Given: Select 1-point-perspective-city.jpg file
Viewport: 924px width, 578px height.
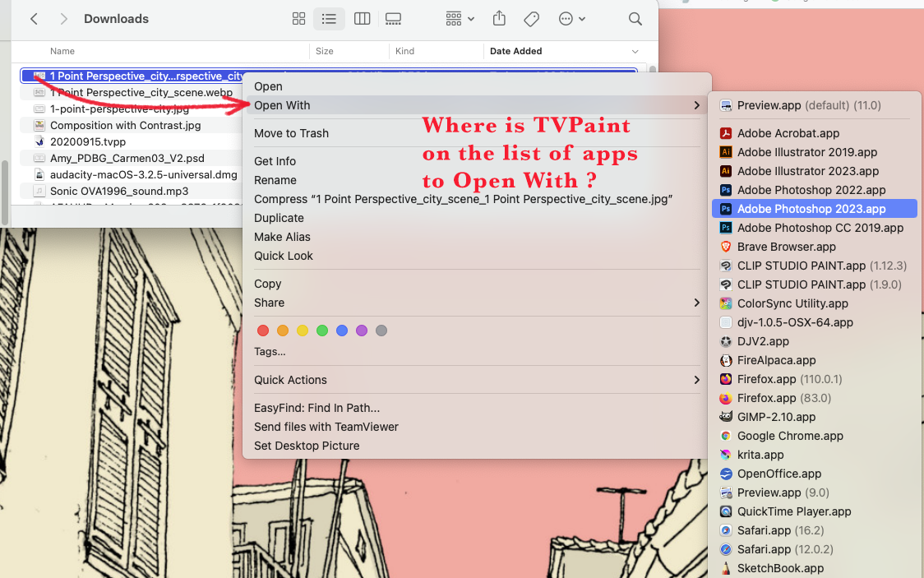Looking at the screenshot, I should pyautogui.click(x=120, y=109).
